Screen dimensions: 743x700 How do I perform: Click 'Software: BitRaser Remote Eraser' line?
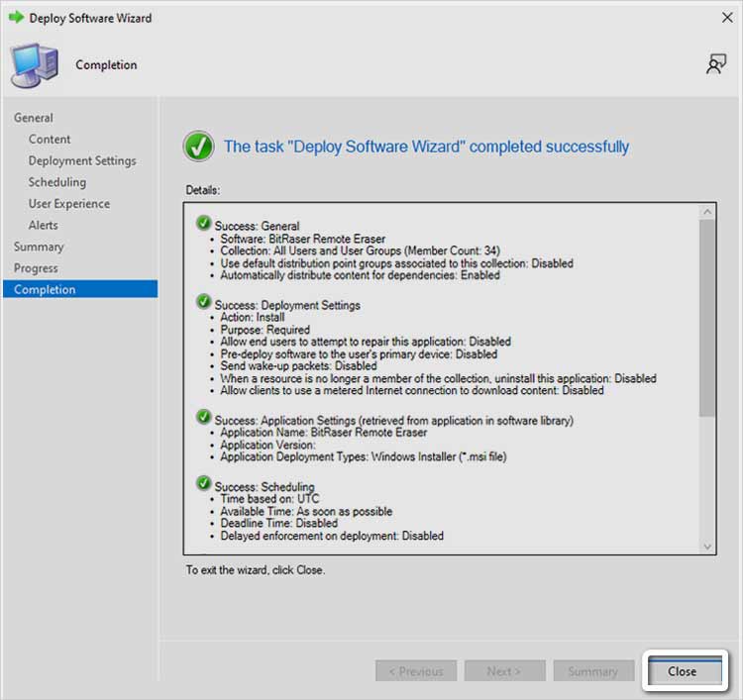[x=303, y=239]
